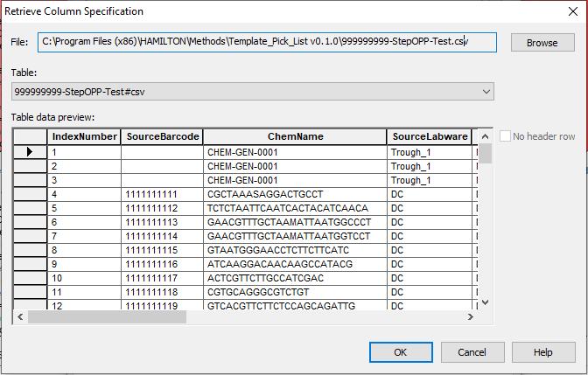Click the horizontal scrollbar left arrow
This screenshot has height=375, width=588.
point(20,316)
